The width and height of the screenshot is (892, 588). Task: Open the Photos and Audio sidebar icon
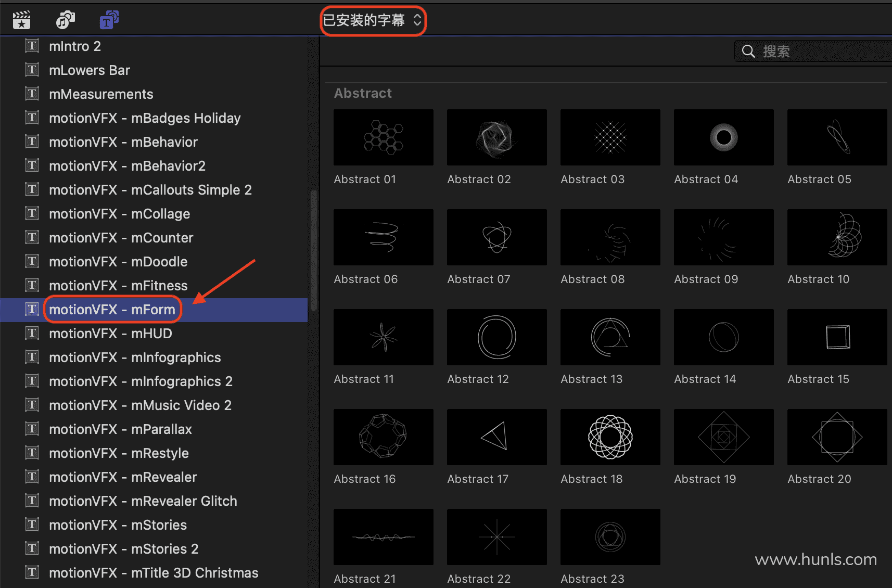point(65,20)
